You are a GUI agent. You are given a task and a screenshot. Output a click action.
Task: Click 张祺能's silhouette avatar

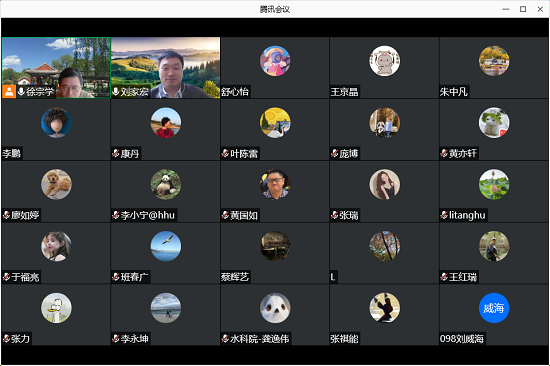click(384, 308)
